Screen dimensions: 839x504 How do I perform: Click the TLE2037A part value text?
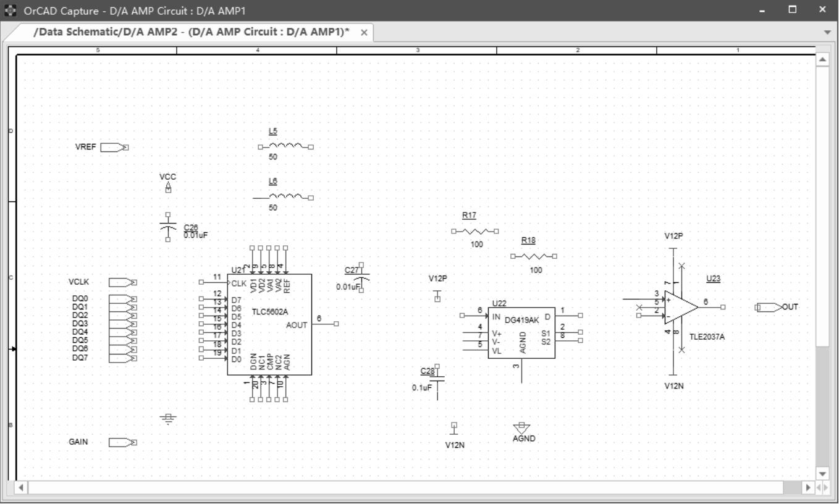pyautogui.click(x=707, y=337)
